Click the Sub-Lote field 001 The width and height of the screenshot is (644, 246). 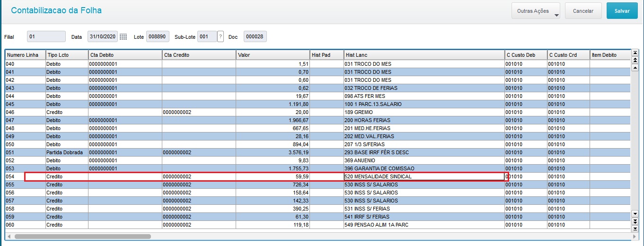click(x=207, y=36)
